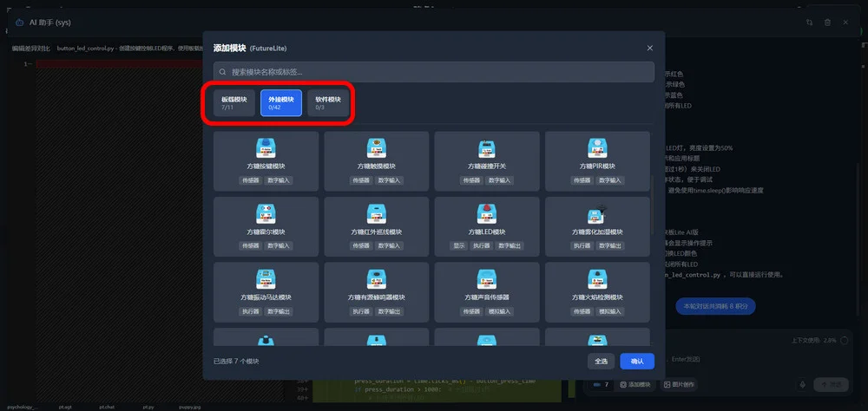Choose the 方糖声音传感器 module icon

pyautogui.click(x=486, y=279)
